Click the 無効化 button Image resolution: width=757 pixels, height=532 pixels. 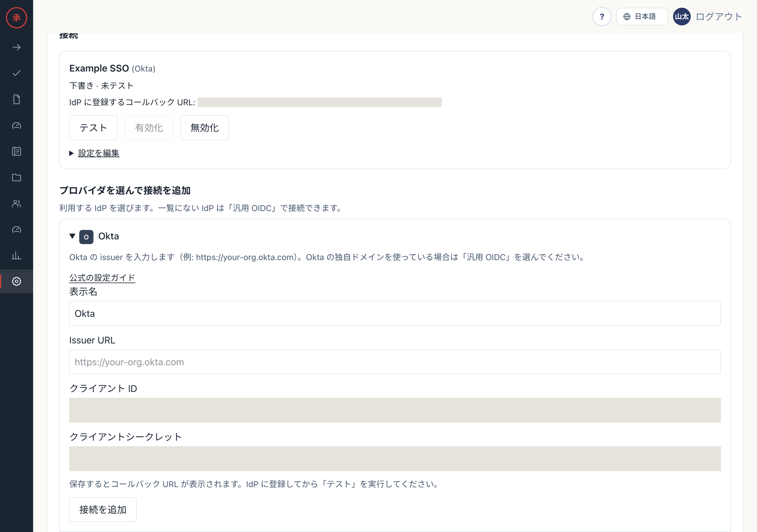pos(204,128)
